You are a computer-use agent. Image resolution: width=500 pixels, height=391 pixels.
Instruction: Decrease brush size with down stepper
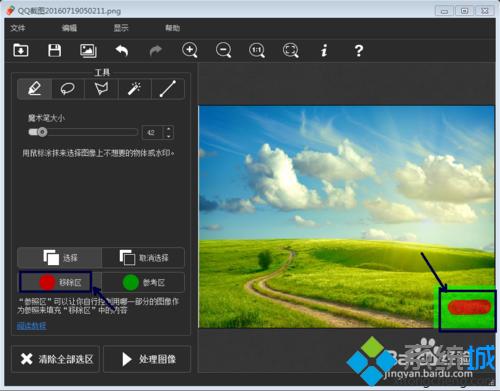click(x=169, y=136)
